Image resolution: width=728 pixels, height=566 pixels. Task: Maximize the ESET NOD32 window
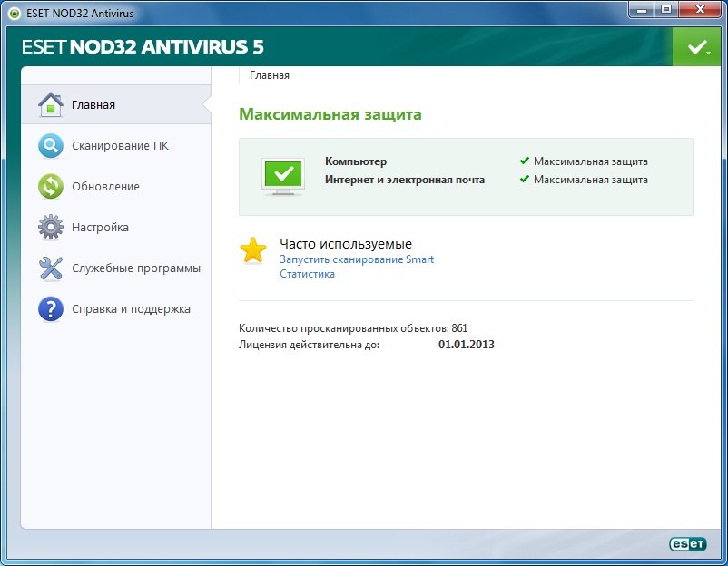point(666,10)
